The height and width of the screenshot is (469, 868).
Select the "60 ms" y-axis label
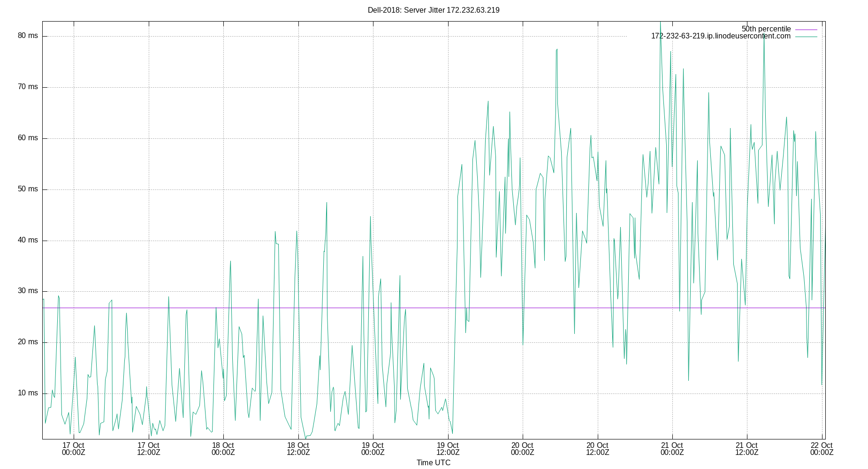click(28, 138)
